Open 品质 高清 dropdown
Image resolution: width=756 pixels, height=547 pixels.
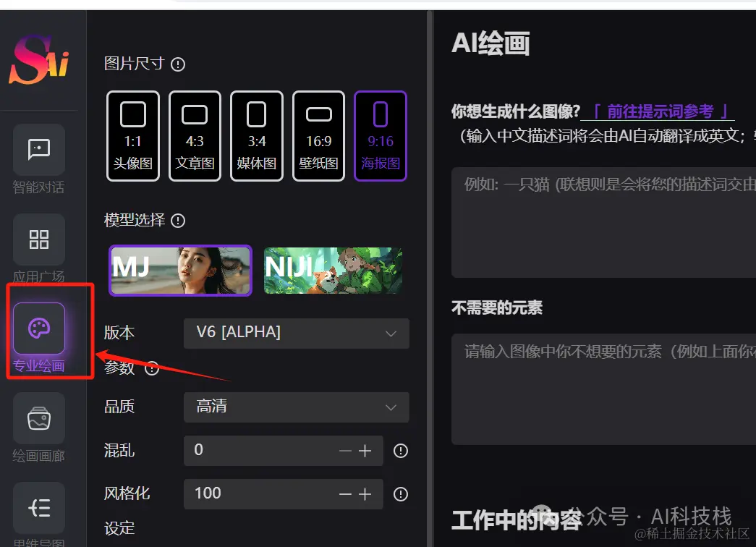point(297,407)
